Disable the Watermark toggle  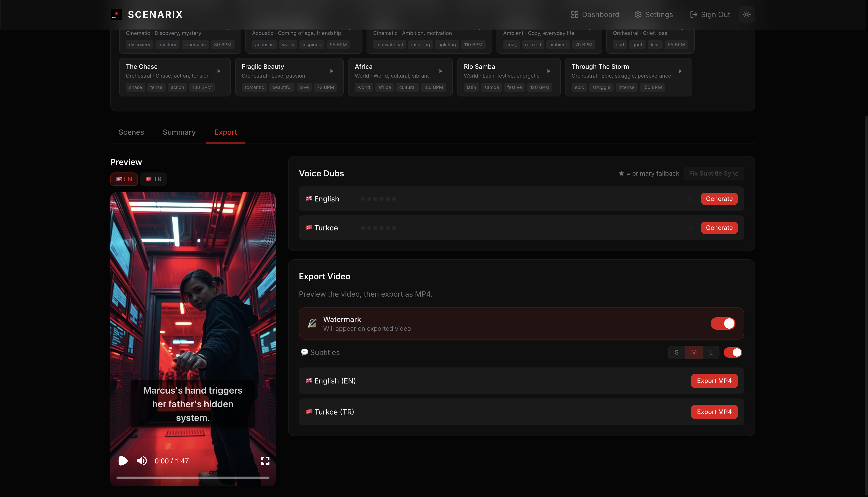pos(723,323)
